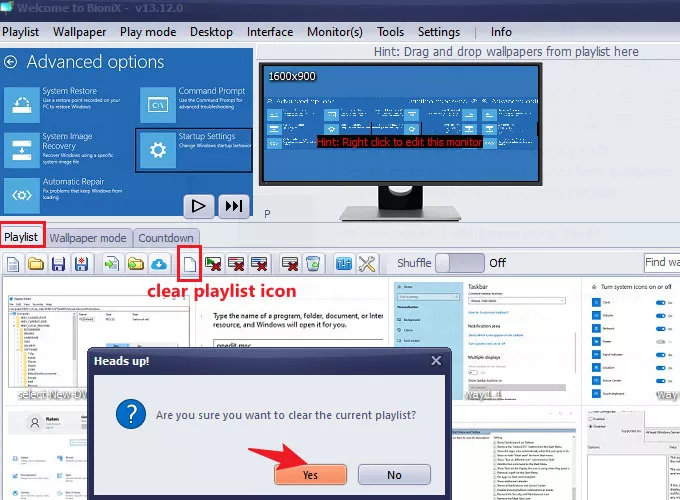The image size is (680, 500).
Task: Select the Turn system icons thumbnail
Action: 632,340
